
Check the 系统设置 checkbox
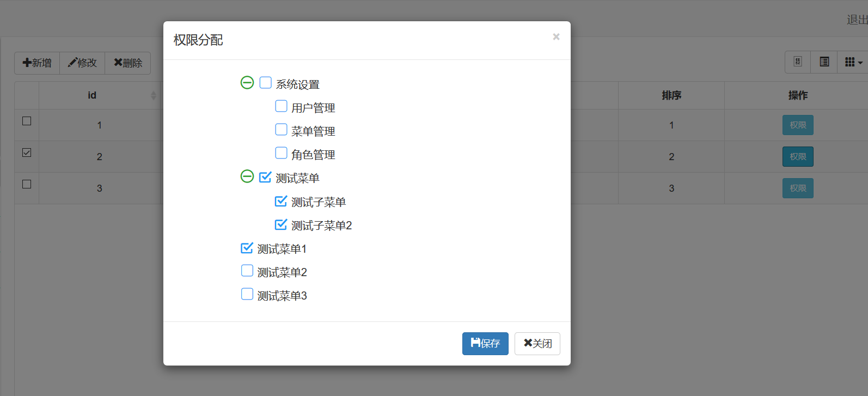[266, 83]
